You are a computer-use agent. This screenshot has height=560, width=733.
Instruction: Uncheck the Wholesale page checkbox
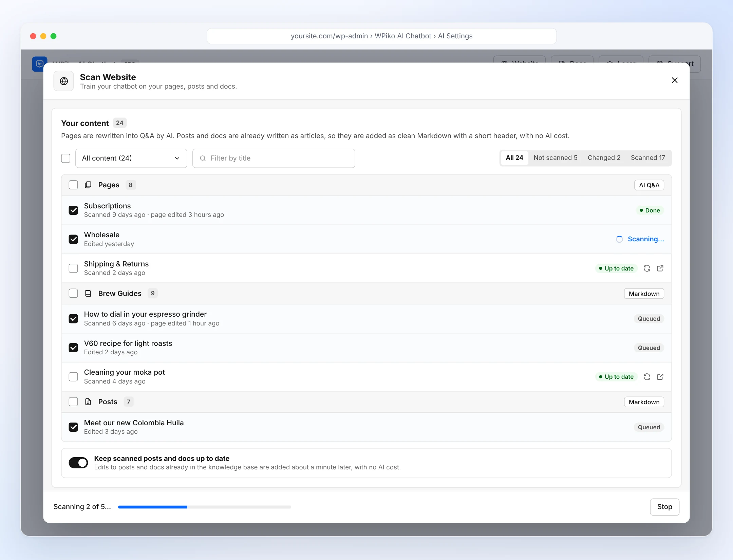(x=73, y=239)
